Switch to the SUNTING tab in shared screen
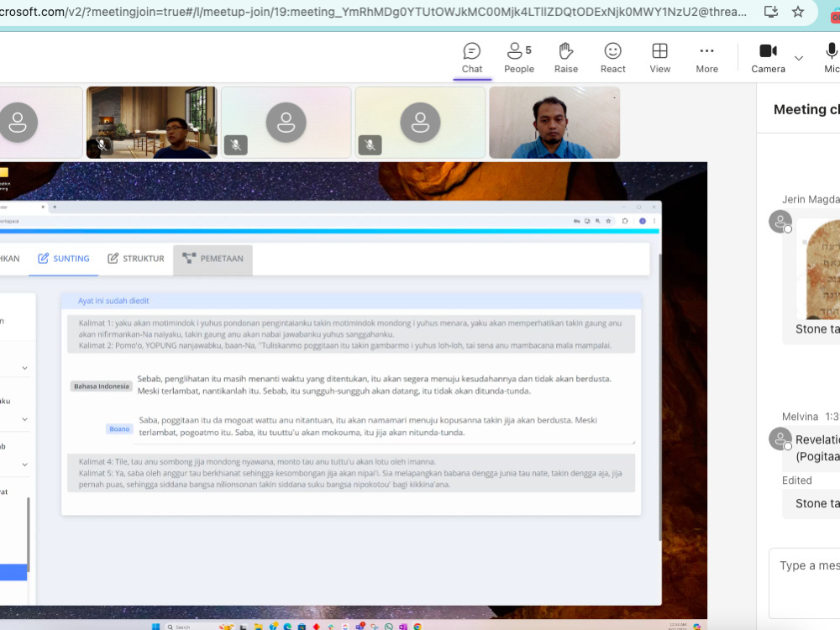This screenshot has width=840, height=630. (x=63, y=259)
